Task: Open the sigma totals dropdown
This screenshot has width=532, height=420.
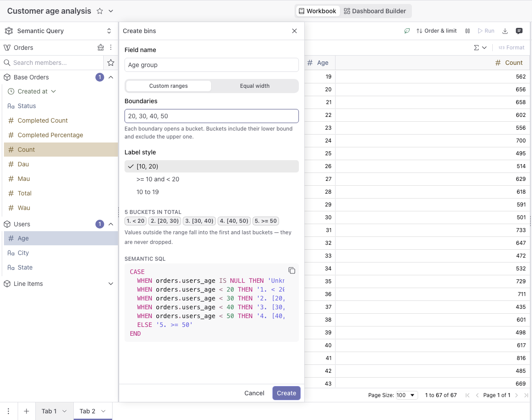Action: pyautogui.click(x=480, y=48)
